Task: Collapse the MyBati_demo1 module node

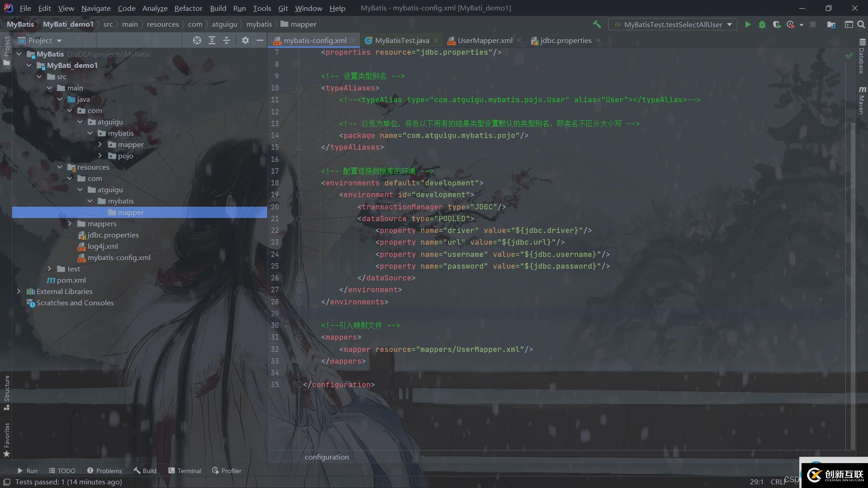Action: point(29,65)
